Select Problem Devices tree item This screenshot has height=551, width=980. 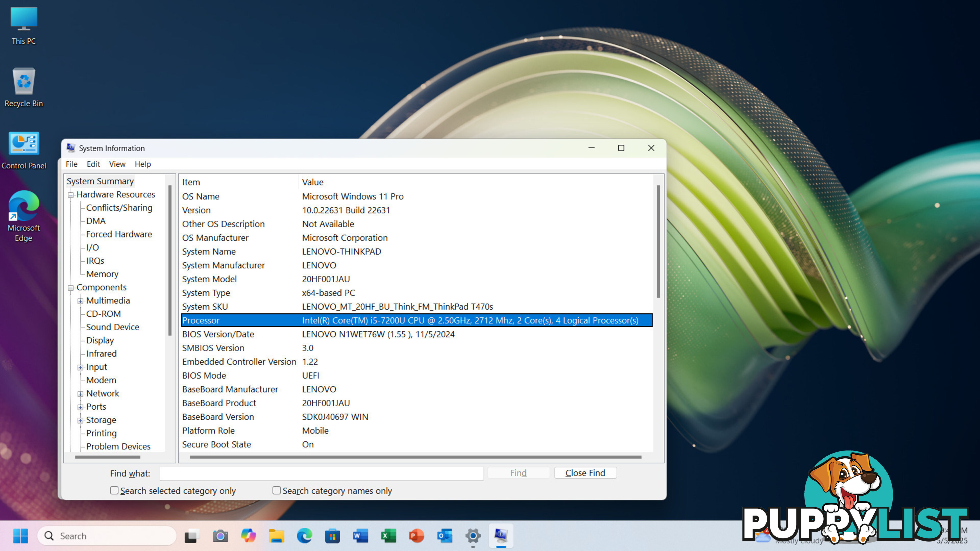tap(118, 446)
